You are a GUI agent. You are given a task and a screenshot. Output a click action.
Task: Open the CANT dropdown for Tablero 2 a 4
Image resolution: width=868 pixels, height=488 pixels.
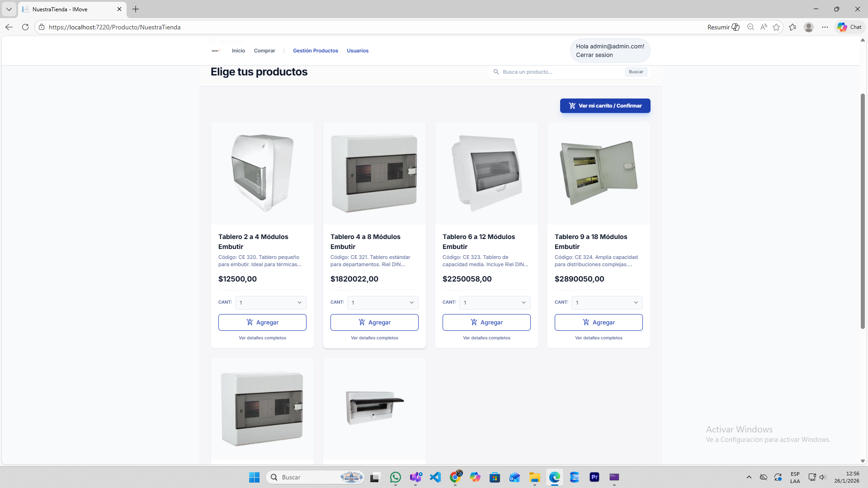click(x=270, y=303)
